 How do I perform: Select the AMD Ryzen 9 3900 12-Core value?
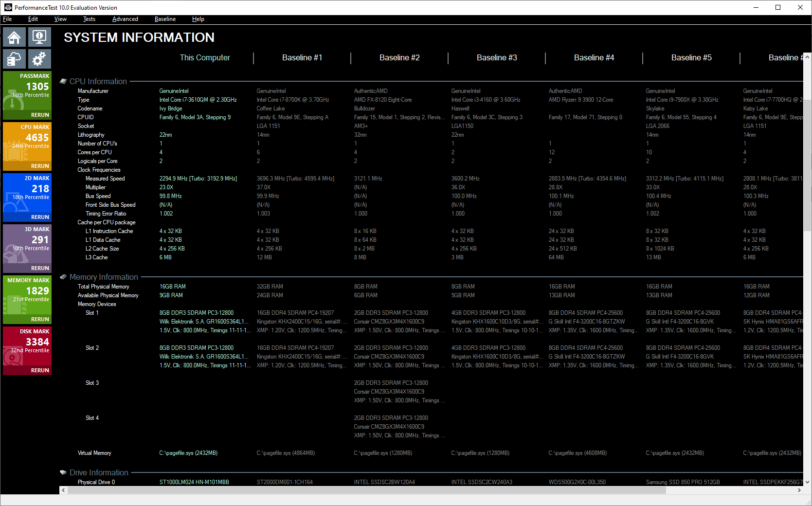pyautogui.click(x=581, y=100)
